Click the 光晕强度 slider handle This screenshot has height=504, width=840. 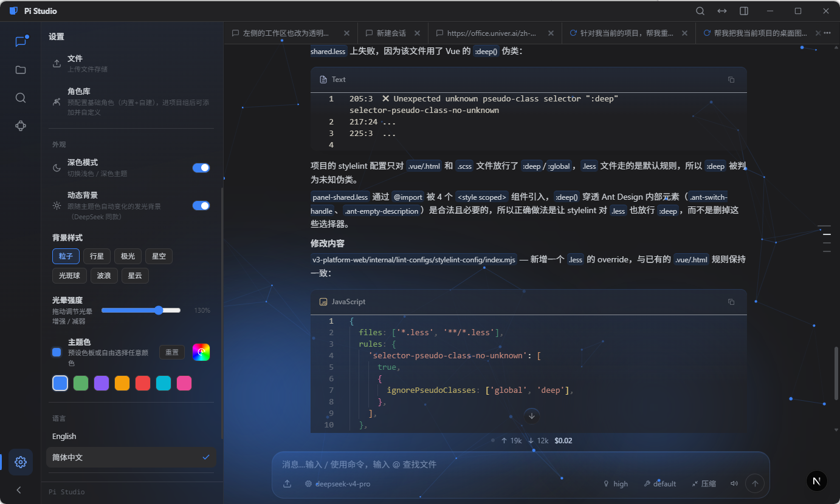coord(159,310)
